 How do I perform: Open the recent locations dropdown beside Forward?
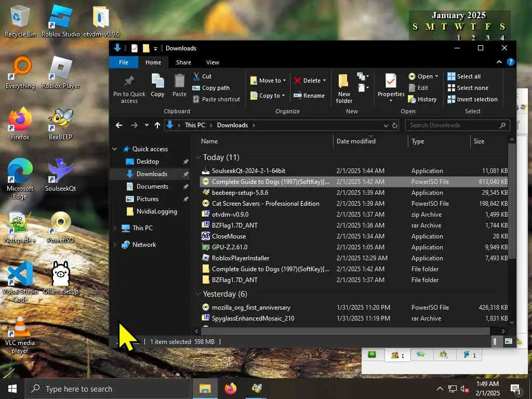tap(147, 125)
